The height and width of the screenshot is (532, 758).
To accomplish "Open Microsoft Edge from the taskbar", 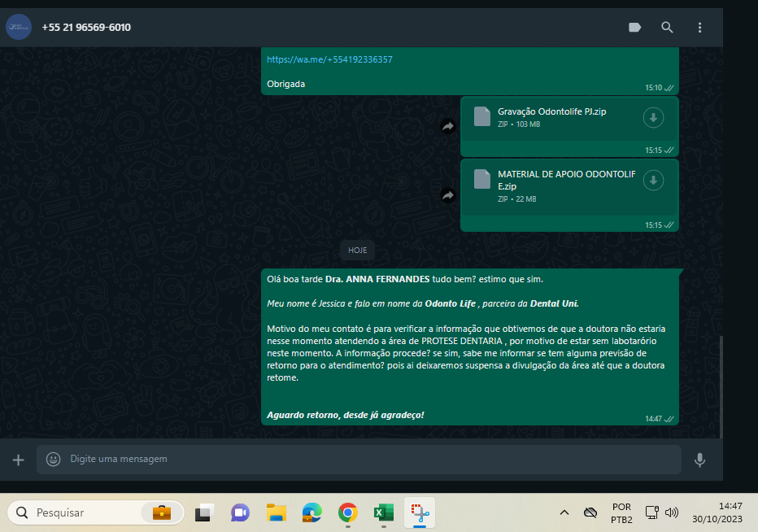I will tap(311, 512).
